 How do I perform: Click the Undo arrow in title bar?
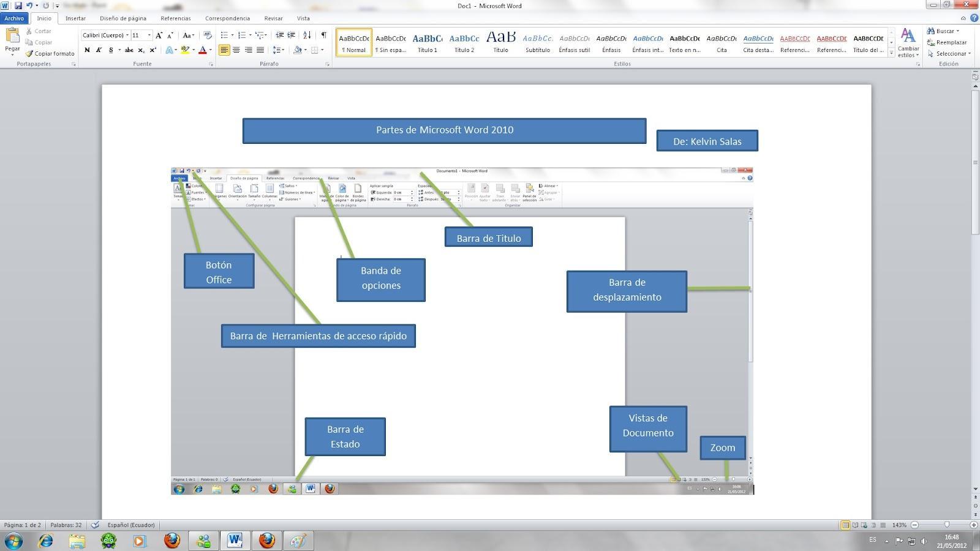click(29, 6)
